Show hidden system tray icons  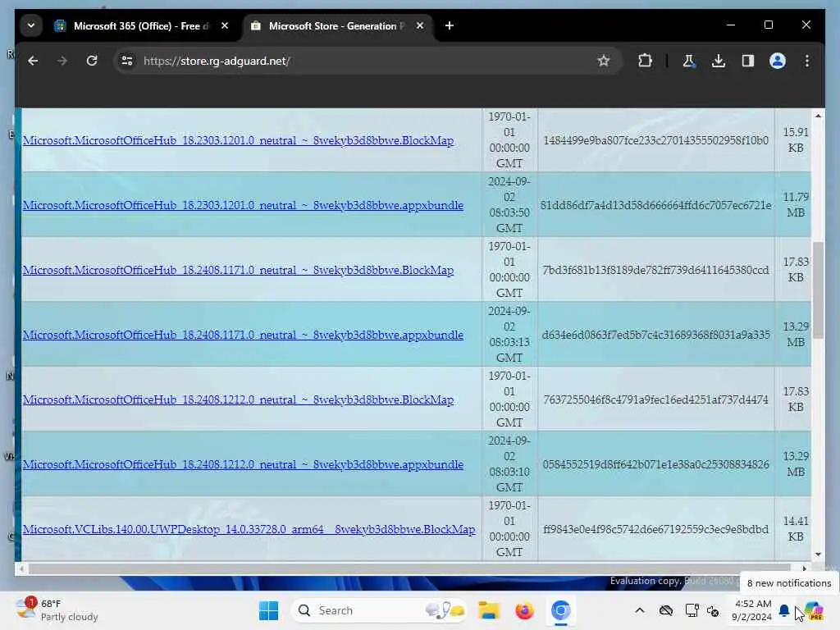[640, 610]
